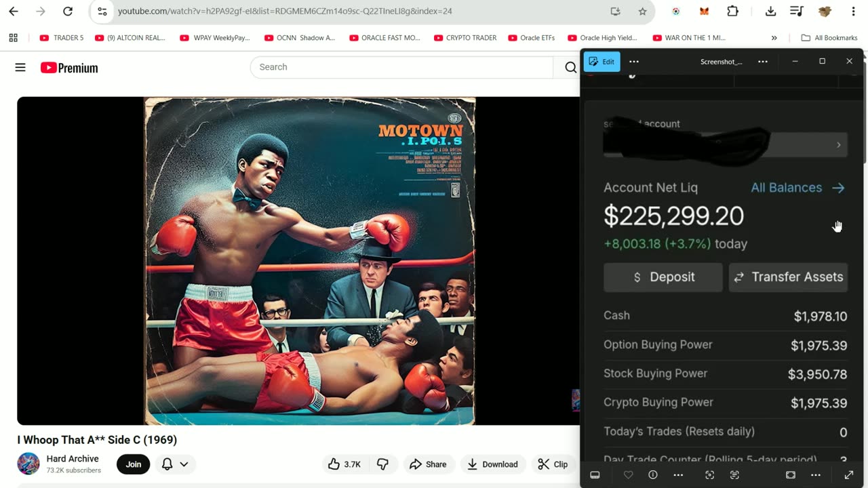Open the Hard Archive channel name

pos(73,459)
